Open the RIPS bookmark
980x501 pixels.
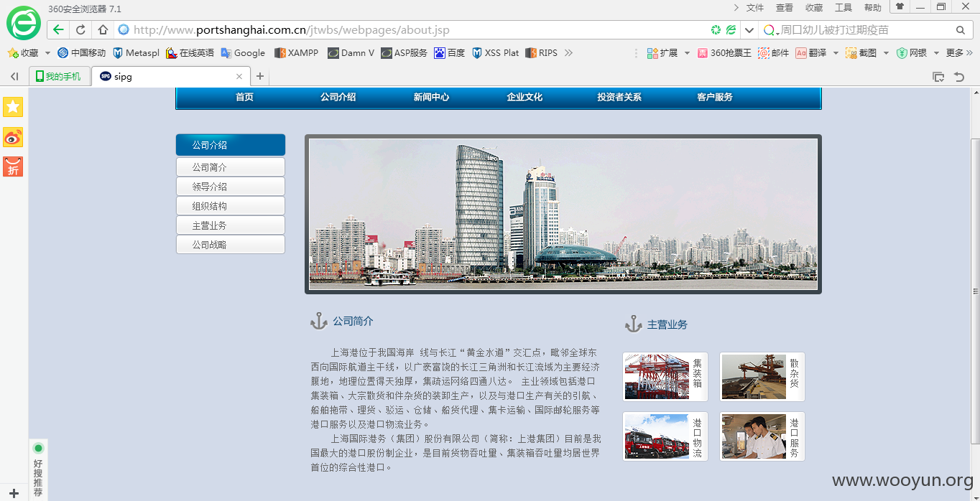[542, 52]
